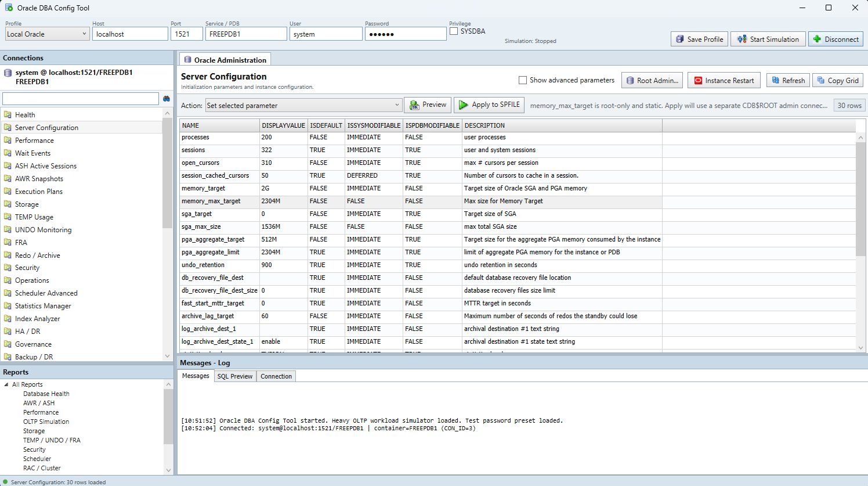The width and height of the screenshot is (868, 486).
Task: Click the connections search input box
Action: tap(81, 99)
